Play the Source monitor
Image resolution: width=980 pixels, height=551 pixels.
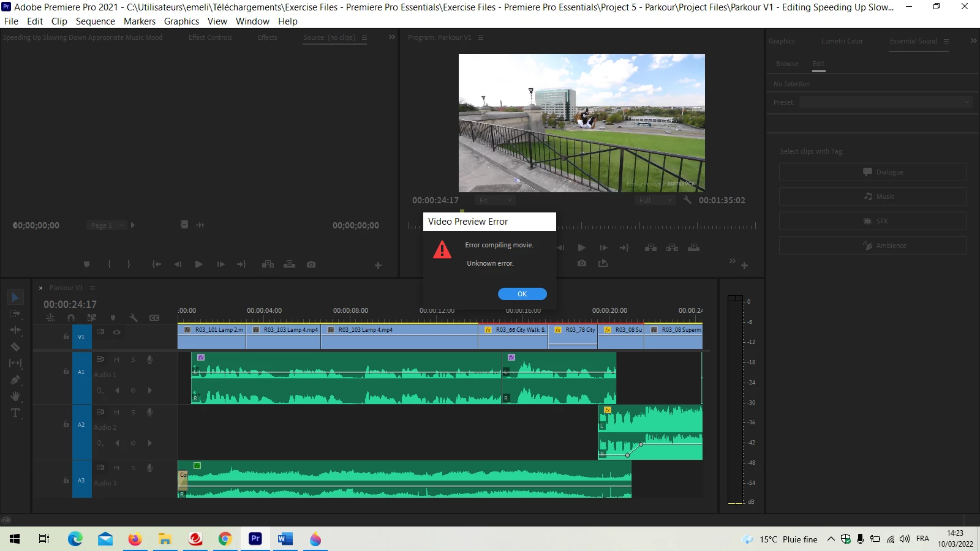tap(198, 264)
